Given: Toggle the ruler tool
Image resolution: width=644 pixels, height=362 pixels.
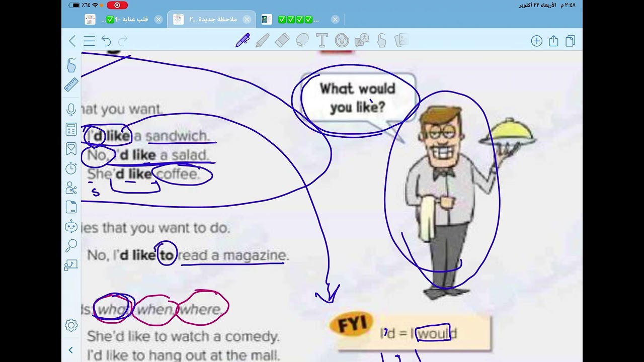Looking at the screenshot, I should (x=71, y=84).
